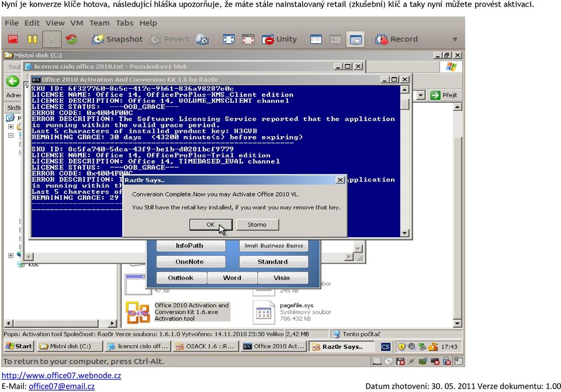The image size is (561, 392).
Task: Power off the VM with the red stop icon
Action: click(x=13, y=39)
